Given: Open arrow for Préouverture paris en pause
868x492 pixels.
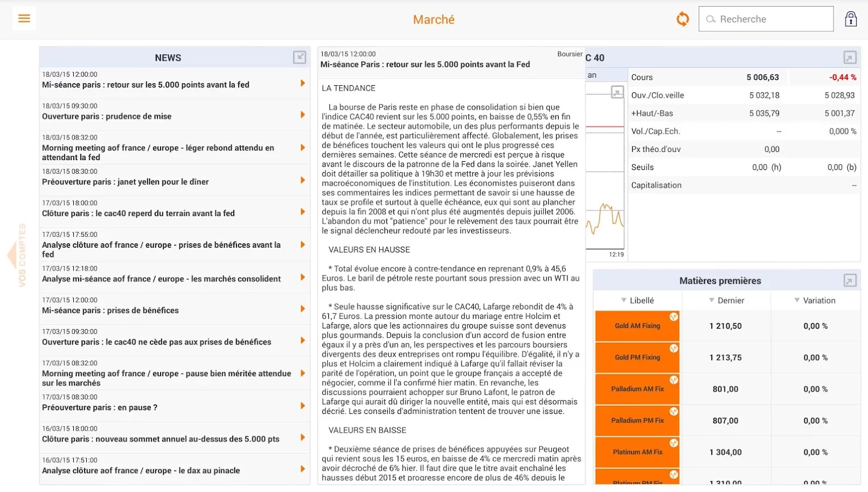Looking at the screenshot, I should (x=302, y=406).
